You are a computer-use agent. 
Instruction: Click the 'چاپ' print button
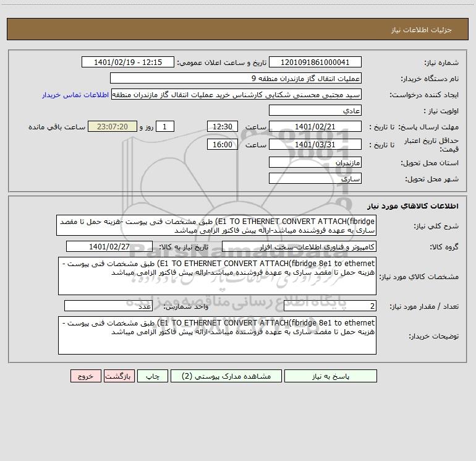pos(153,376)
